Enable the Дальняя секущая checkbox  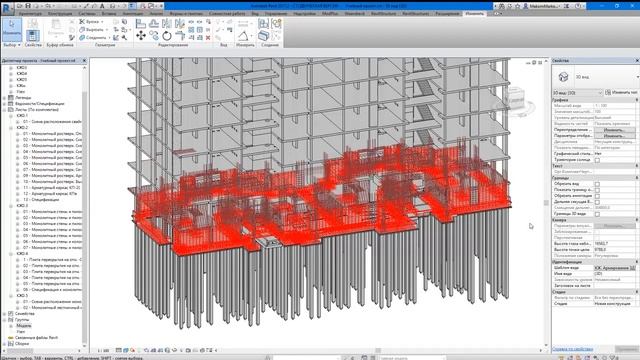click(597, 202)
